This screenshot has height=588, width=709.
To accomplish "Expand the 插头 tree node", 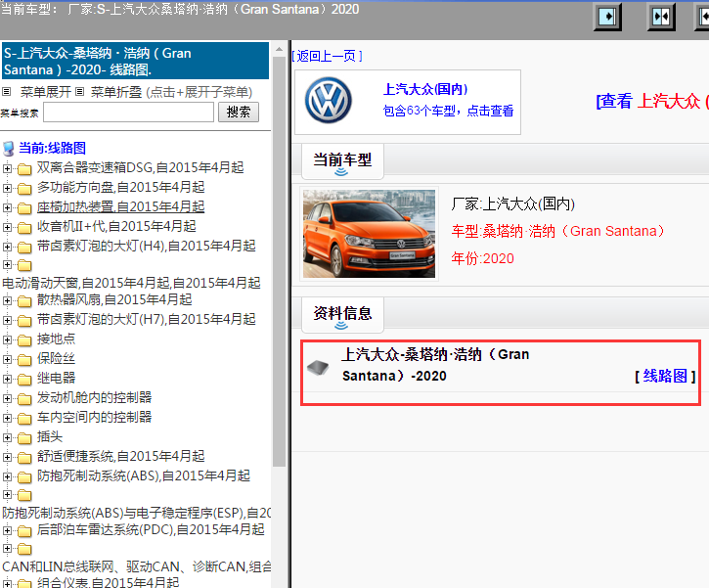I will 7,437.
